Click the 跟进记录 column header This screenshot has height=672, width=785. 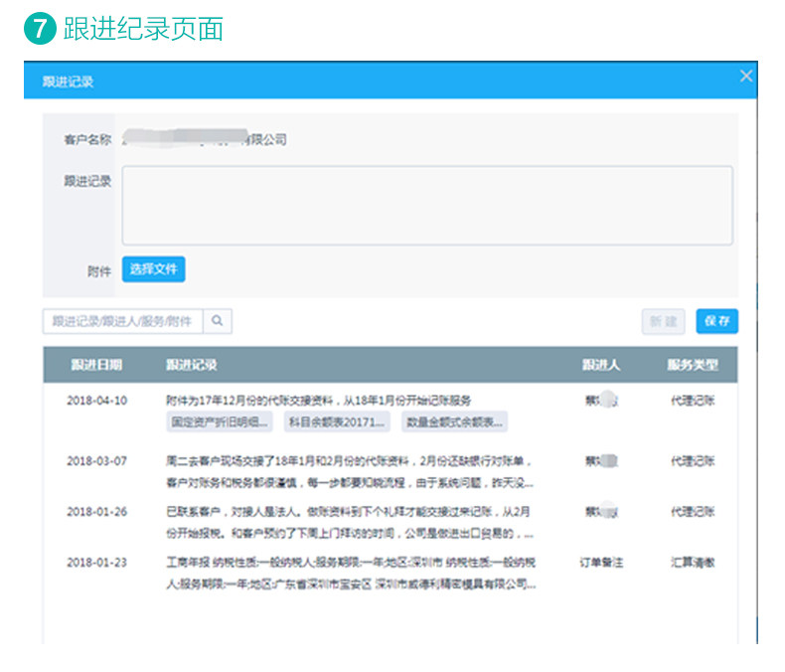192,365
